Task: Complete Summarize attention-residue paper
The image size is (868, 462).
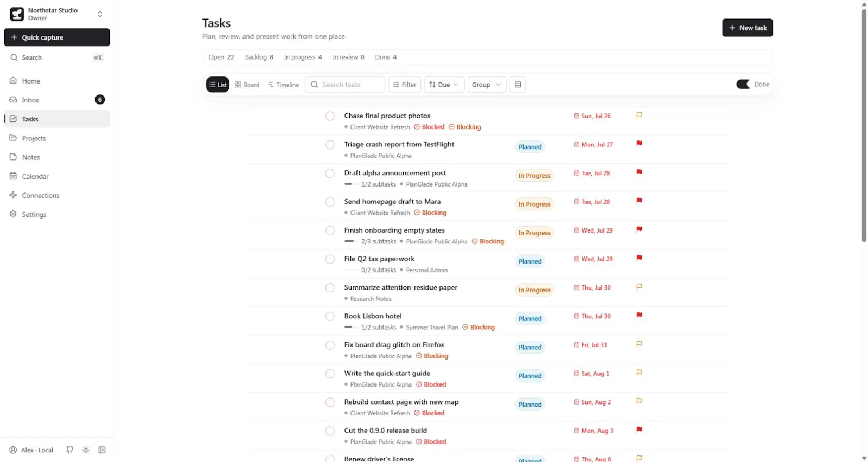Action: 330,288
